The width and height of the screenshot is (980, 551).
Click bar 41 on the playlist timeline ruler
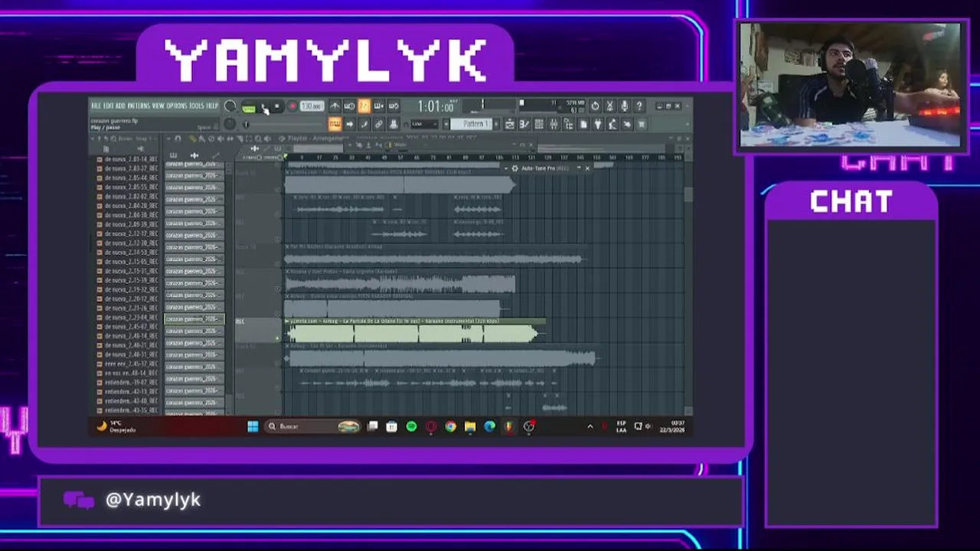pos(368,158)
